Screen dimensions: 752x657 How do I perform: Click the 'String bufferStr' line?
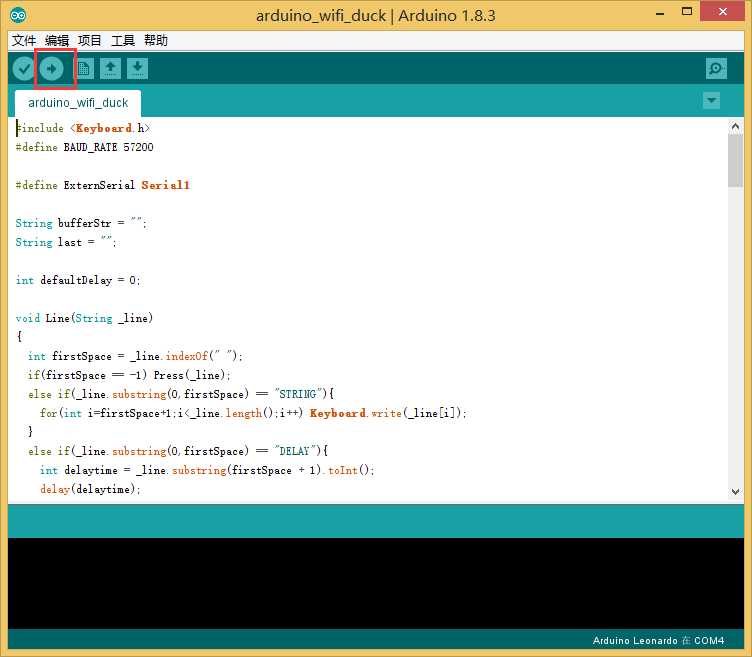81,223
